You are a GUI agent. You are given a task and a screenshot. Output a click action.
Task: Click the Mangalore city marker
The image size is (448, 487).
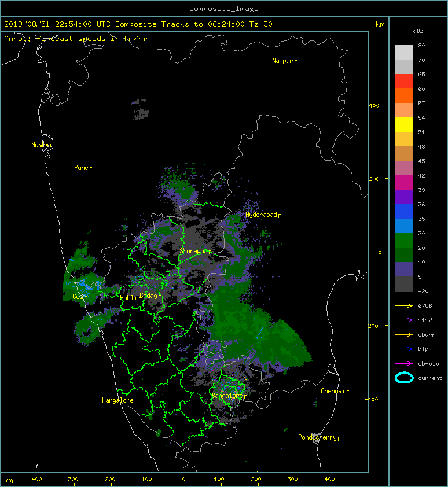click(119, 400)
